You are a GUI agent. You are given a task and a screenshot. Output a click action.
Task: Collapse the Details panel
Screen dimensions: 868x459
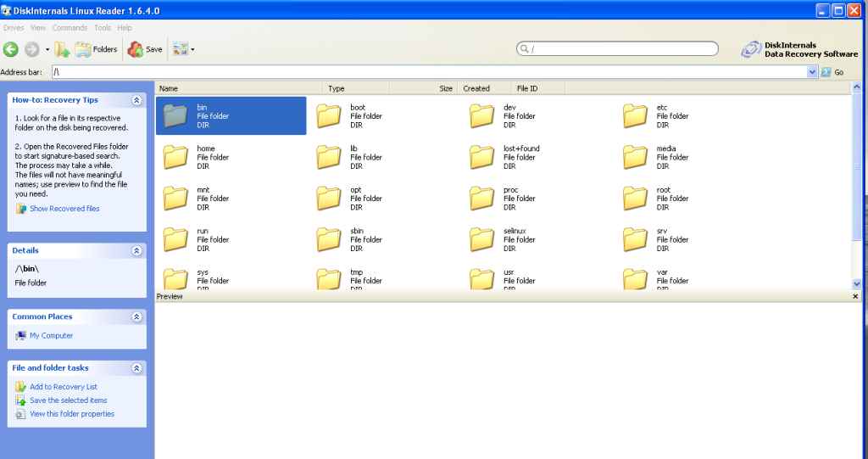[x=136, y=250]
